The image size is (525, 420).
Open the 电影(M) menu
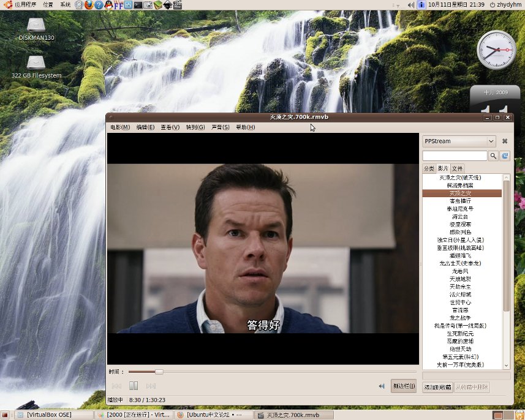120,127
